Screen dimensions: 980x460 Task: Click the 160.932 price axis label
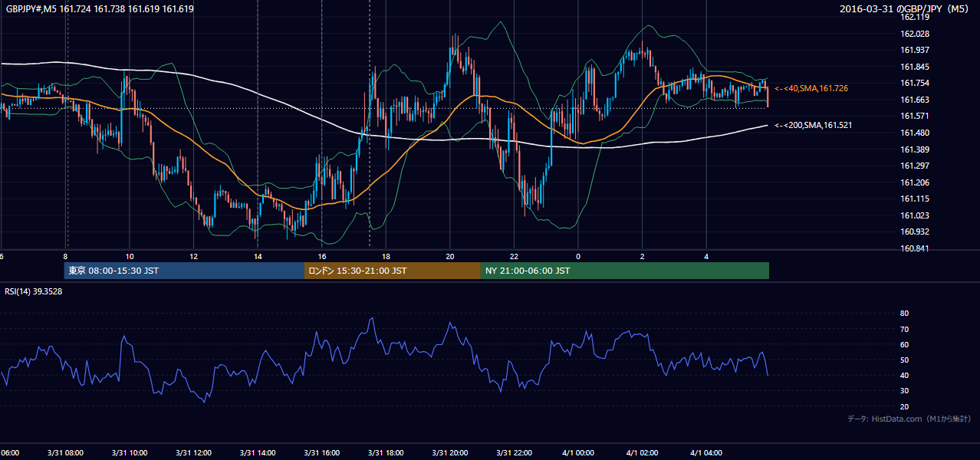pyautogui.click(x=915, y=232)
